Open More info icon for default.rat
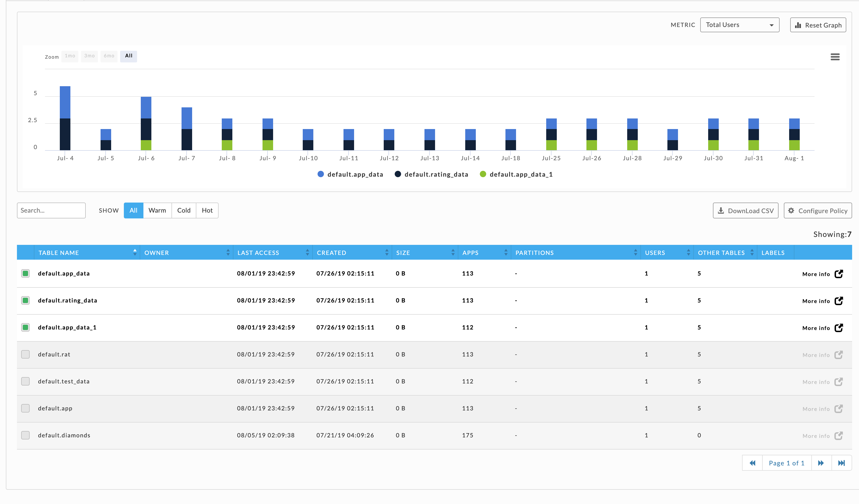This screenshot has width=859, height=504. pyautogui.click(x=839, y=355)
